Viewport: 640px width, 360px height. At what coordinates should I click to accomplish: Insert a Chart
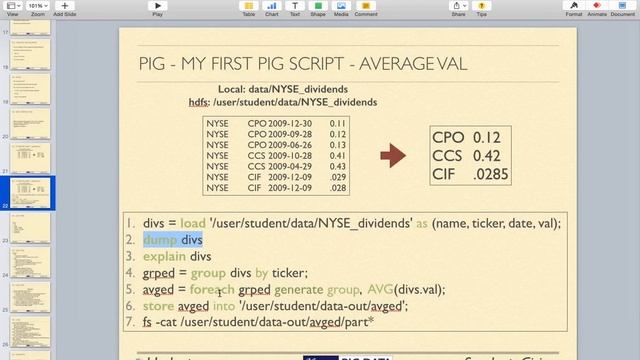pos(272,6)
